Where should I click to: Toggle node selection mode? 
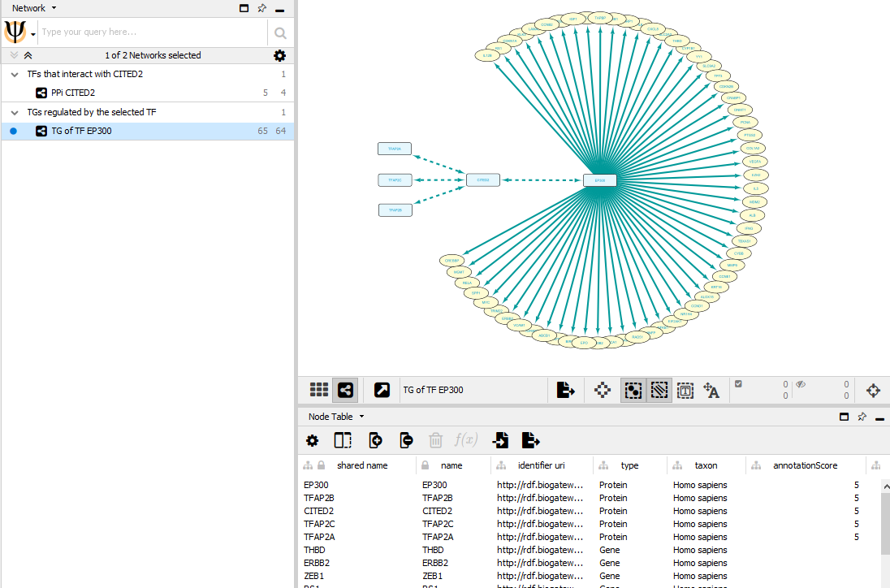633,390
